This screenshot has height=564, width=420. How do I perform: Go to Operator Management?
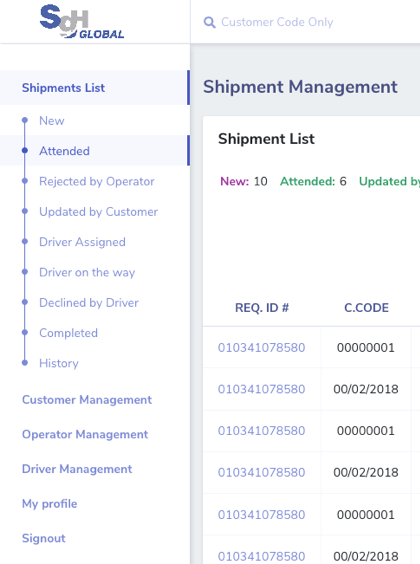click(85, 435)
